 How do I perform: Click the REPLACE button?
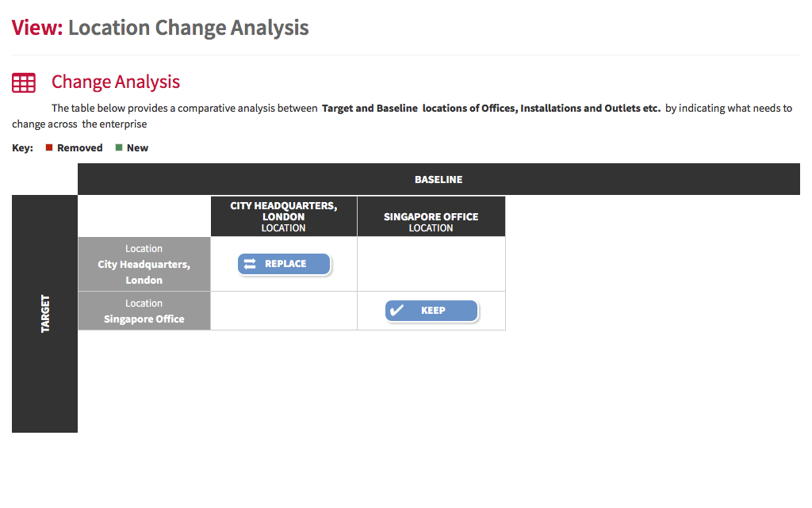point(284,264)
